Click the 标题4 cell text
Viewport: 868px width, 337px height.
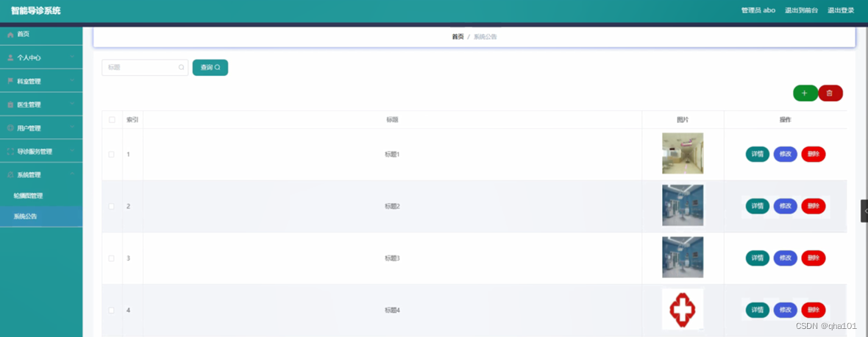point(392,311)
